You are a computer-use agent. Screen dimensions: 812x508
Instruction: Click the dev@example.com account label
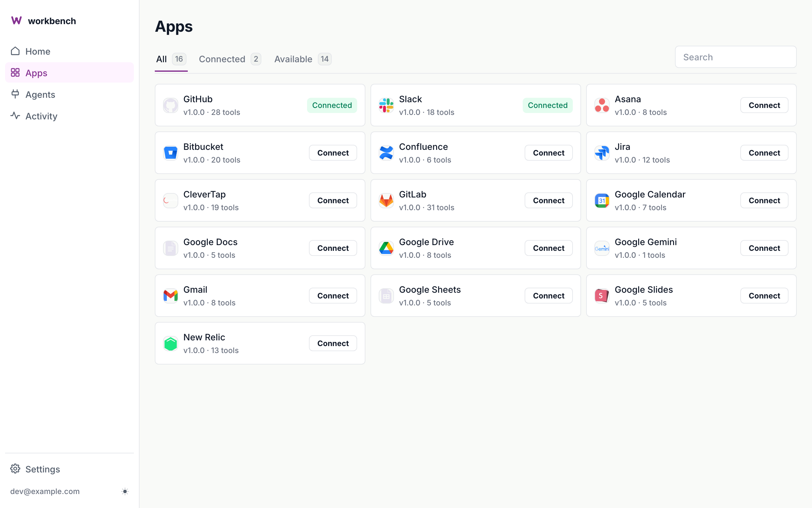pos(45,491)
